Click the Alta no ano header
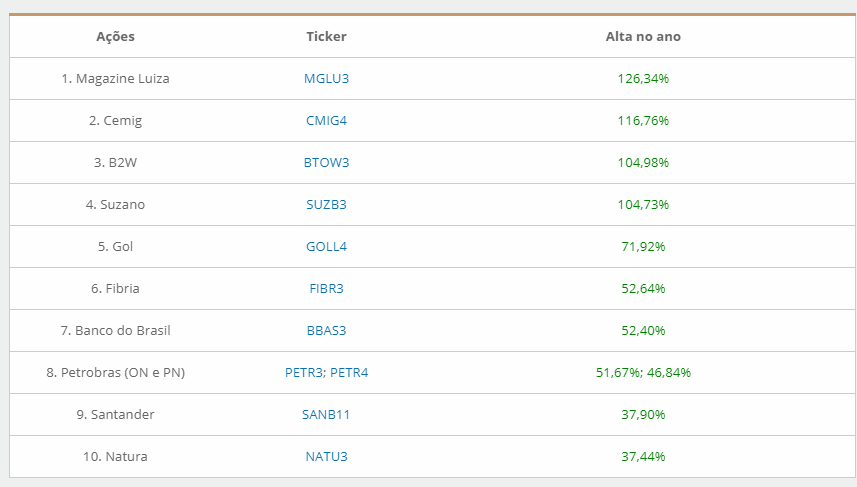Viewport: 857px width, 487px height. tap(643, 36)
